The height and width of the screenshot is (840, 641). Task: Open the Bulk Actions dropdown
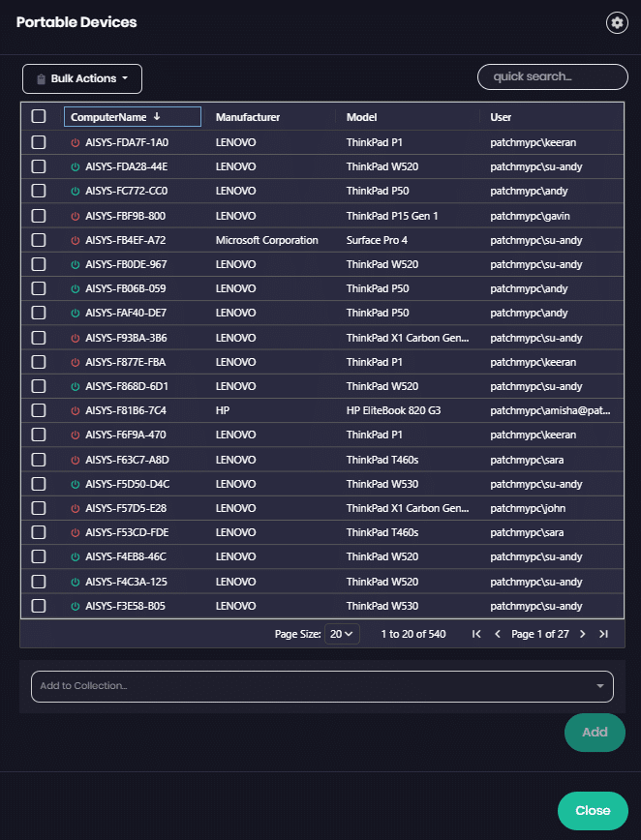[82, 78]
